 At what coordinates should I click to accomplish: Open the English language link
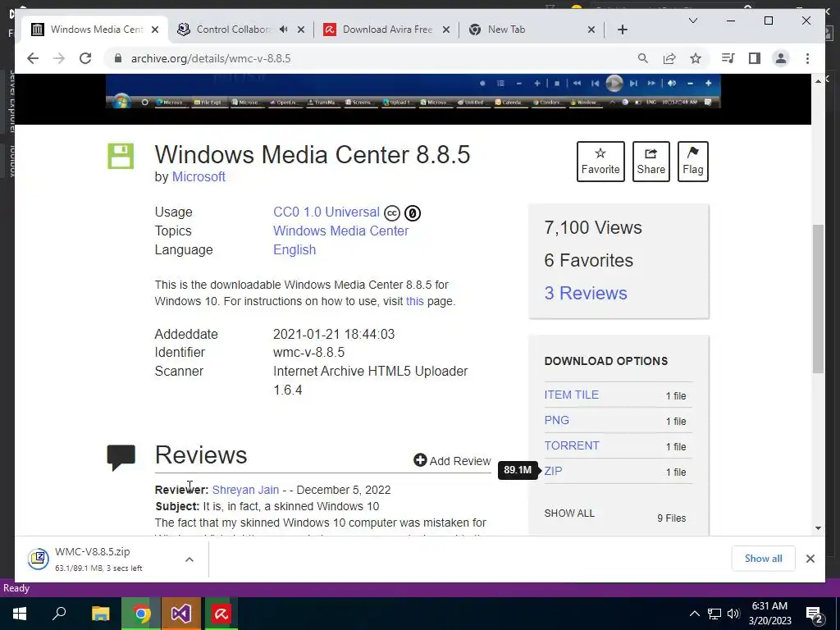point(294,249)
